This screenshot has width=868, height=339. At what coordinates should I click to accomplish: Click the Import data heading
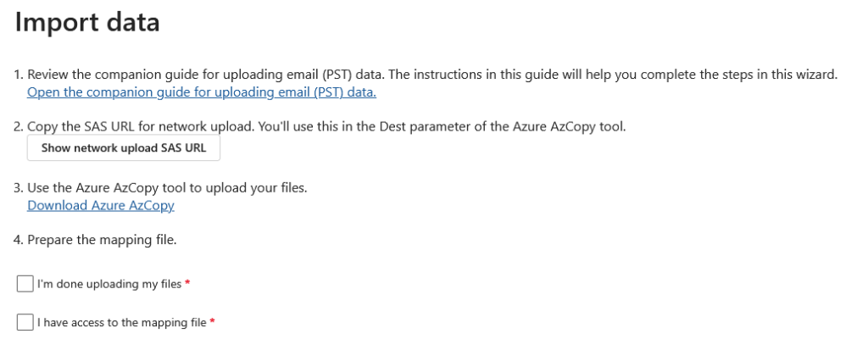click(86, 23)
